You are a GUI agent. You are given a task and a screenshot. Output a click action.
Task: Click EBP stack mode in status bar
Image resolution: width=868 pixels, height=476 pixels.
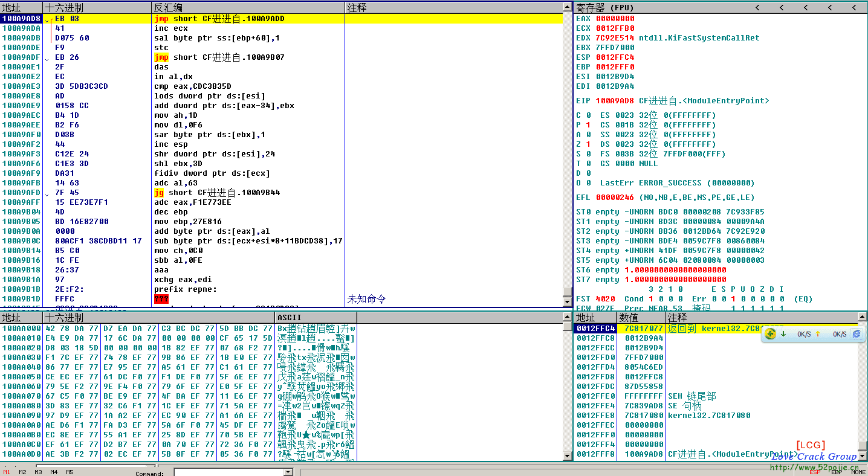(837, 472)
